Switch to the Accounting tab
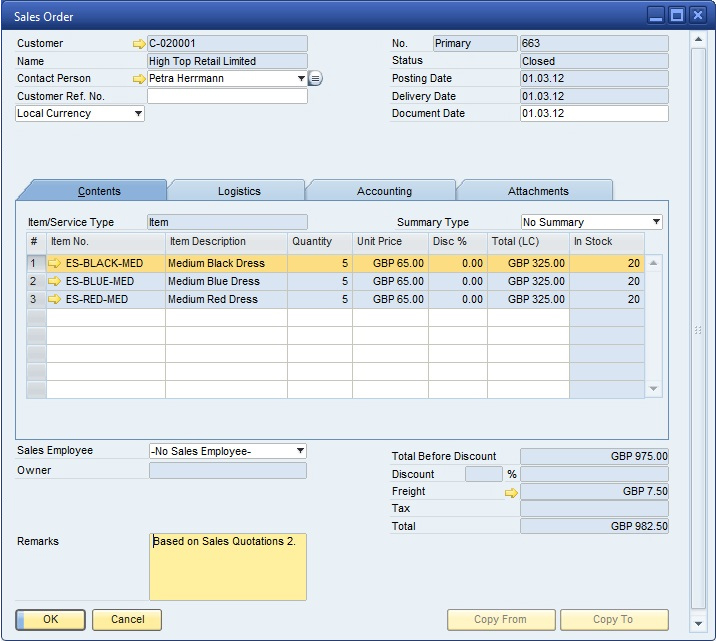The height and width of the screenshot is (641, 716). point(384,191)
